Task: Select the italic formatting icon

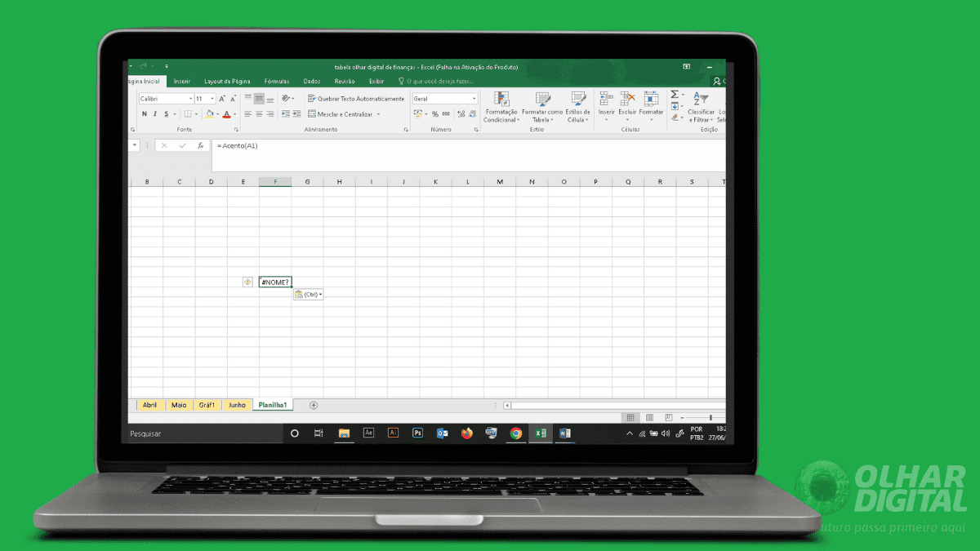Action: click(x=155, y=113)
